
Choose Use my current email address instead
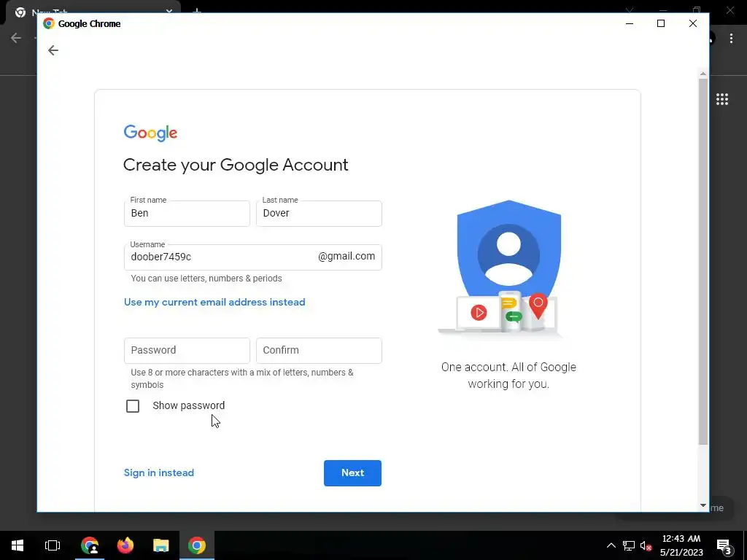[x=214, y=303]
